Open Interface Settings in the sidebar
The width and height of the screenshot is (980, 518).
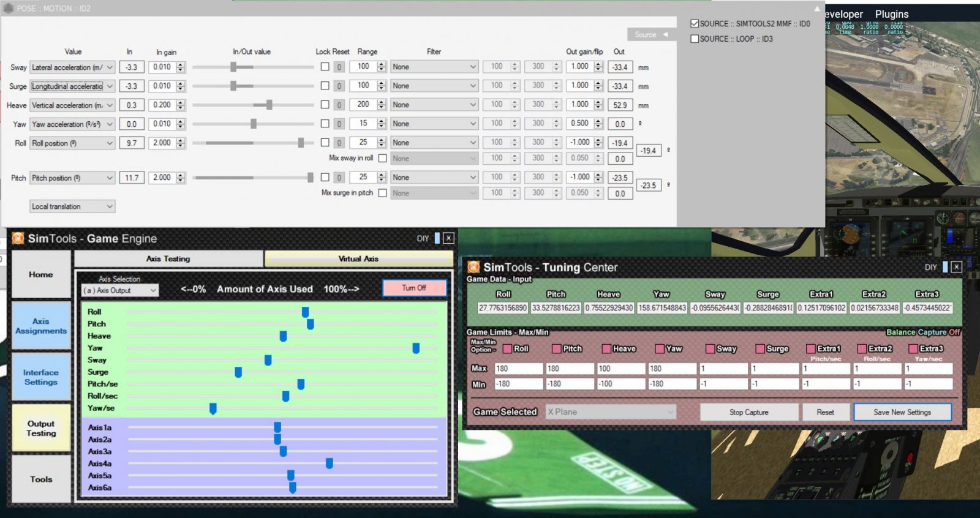[x=41, y=377]
